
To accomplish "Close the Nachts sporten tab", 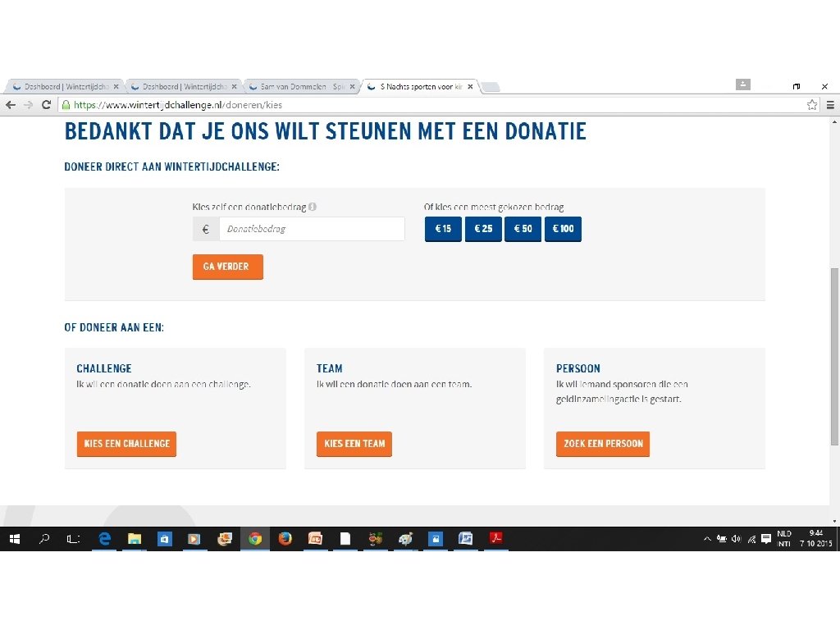I will point(470,86).
